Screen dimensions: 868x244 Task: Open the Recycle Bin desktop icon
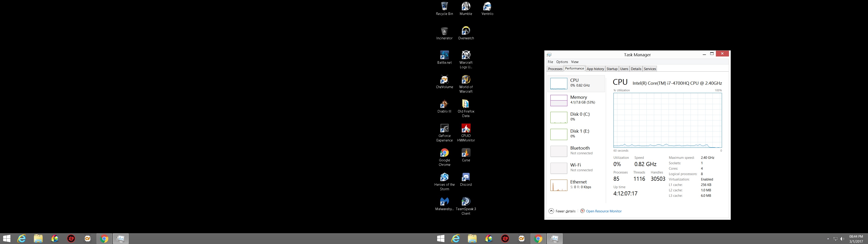(444, 9)
